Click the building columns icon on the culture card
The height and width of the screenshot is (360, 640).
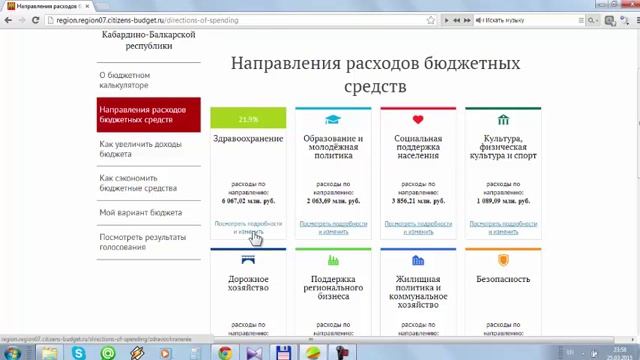(503, 120)
